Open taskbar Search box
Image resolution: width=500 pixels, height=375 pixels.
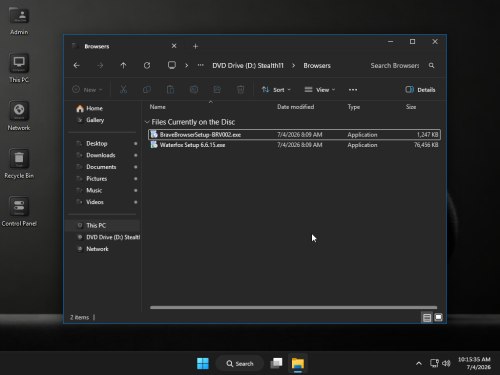point(240,363)
